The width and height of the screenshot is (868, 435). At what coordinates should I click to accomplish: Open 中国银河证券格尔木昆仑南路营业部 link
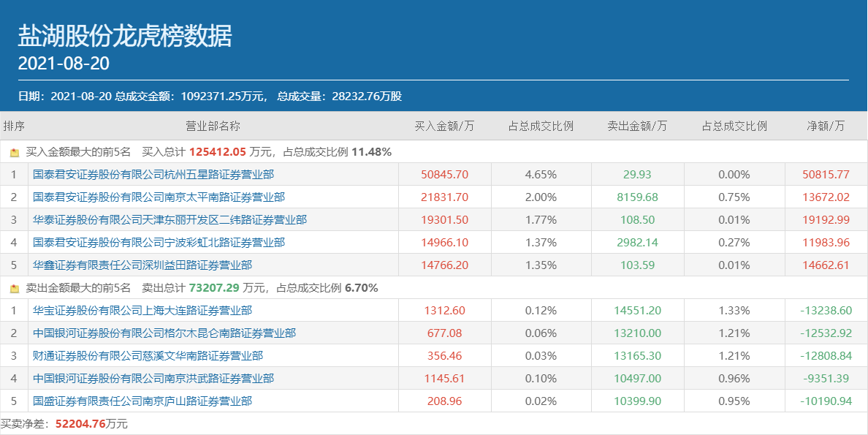pyautogui.click(x=164, y=333)
